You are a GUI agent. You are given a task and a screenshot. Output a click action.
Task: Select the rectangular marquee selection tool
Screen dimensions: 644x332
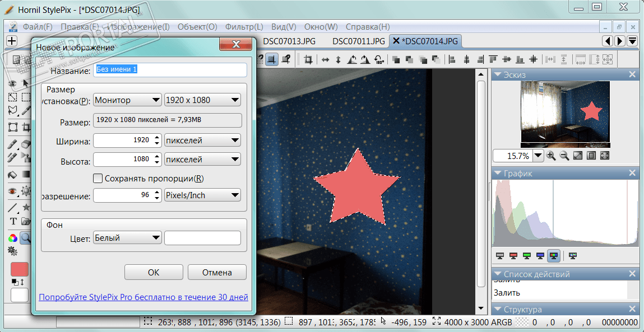[26, 97]
